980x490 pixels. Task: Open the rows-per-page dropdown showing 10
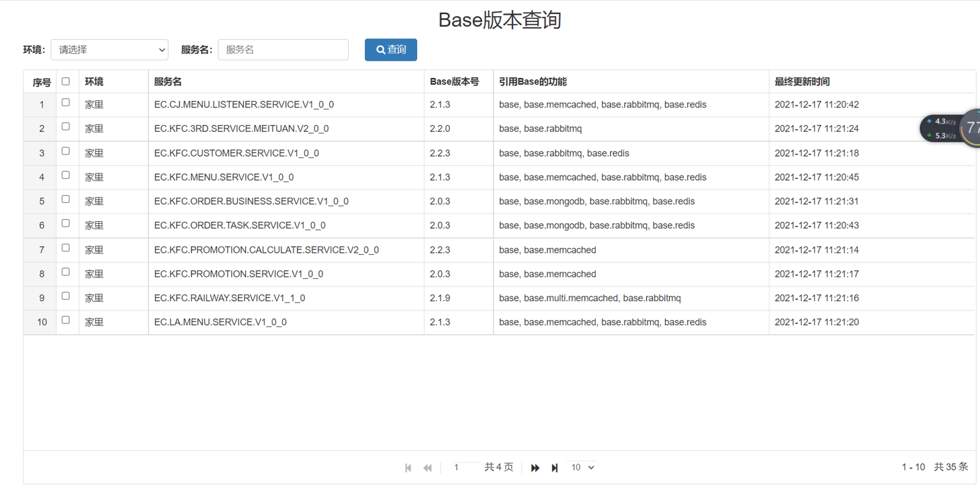point(582,467)
